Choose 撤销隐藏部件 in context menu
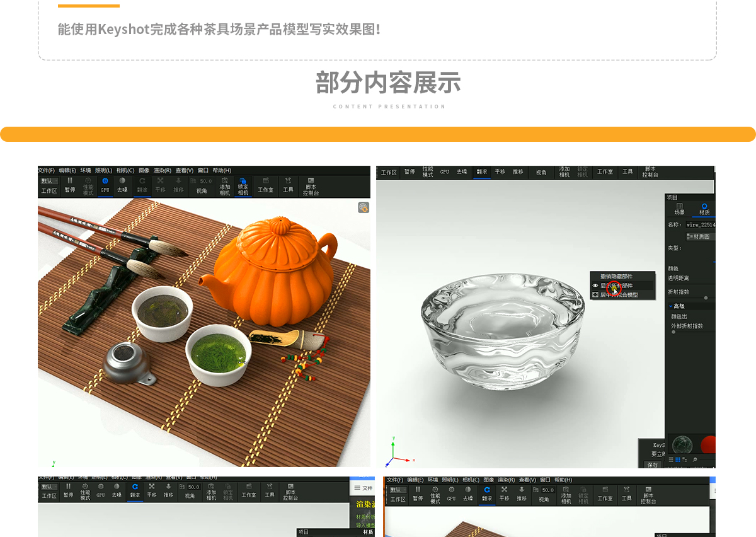Image resolution: width=756 pixels, height=537 pixels. (x=616, y=276)
